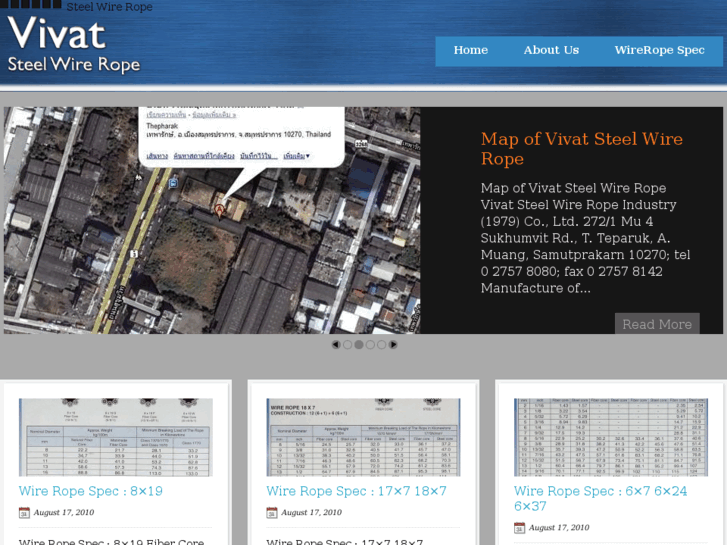Click the 'Steel Wire Rope' header tagline
Screen dimensions: 727x545
(109, 7)
